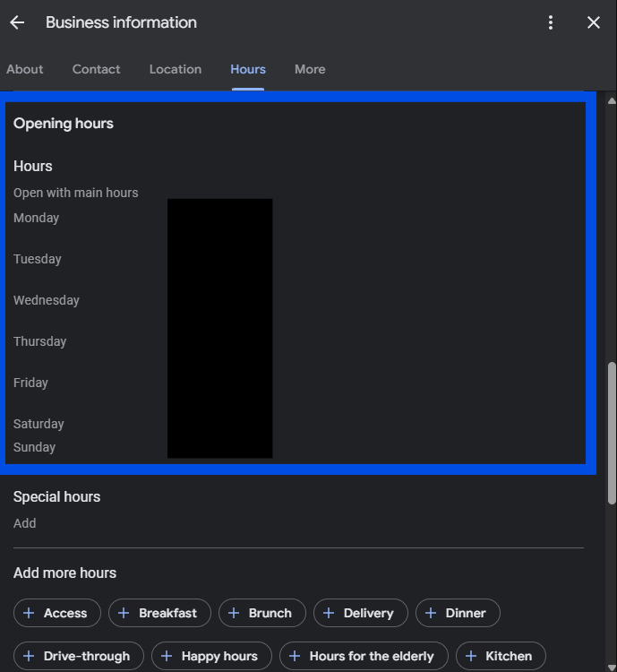617x672 pixels.
Task: Add Access hours chip
Action: click(57, 613)
